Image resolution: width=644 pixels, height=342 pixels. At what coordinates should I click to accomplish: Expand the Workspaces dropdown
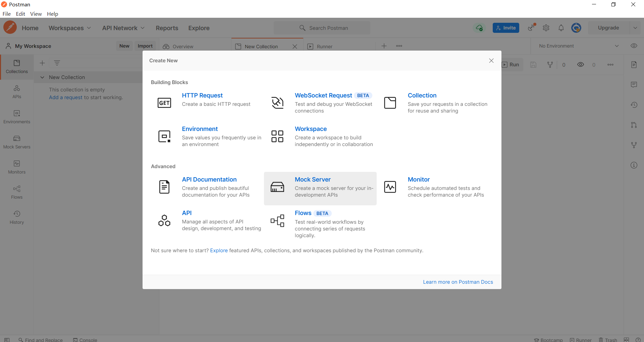click(70, 28)
